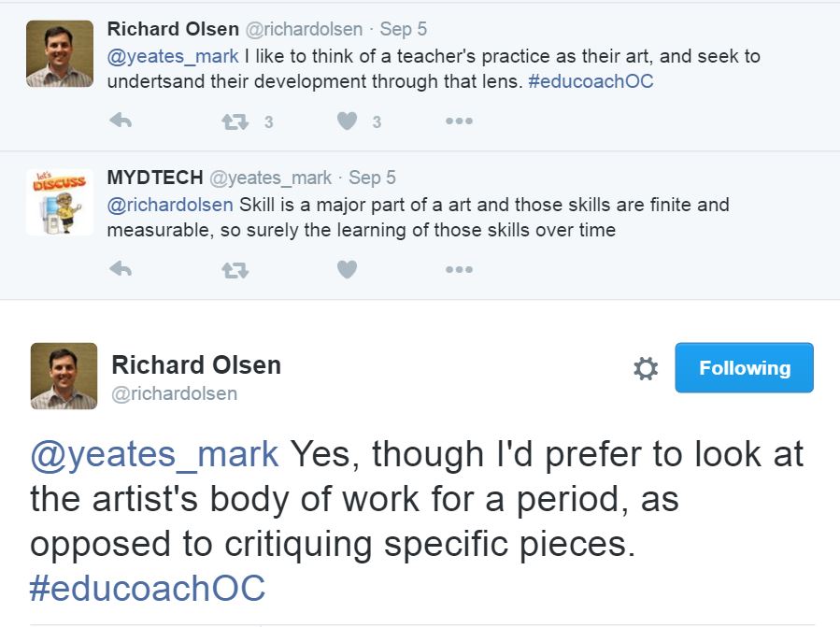Reply to MYDTECH's tweet
The height and width of the screenshot is (627, 840).
(x=121, y=270)
